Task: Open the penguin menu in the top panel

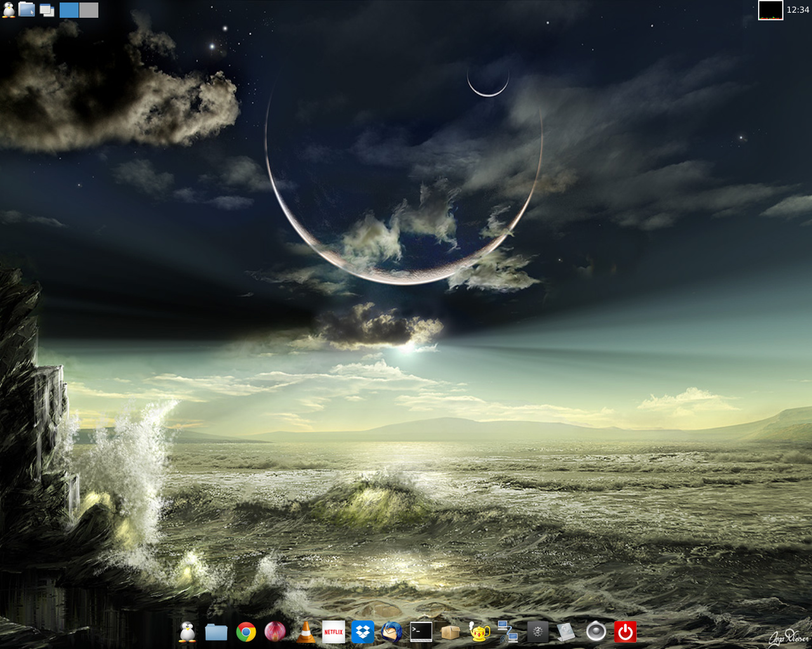Action: coord(9,10)
